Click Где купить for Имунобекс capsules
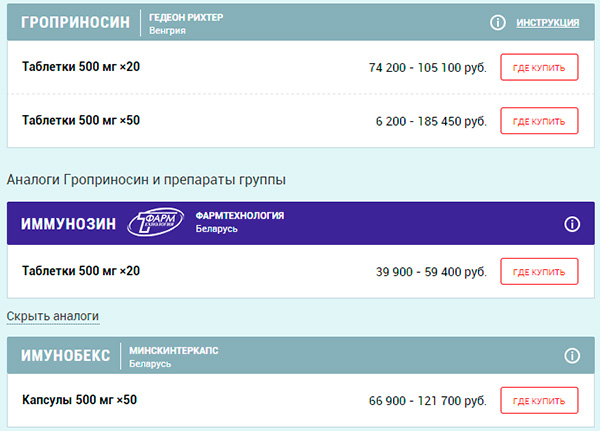This screenshot has width=600, height=431. [539, 401]
